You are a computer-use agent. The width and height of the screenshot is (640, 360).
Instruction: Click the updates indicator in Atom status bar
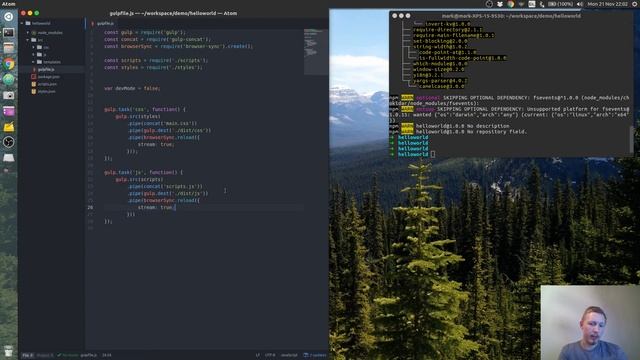315,355
